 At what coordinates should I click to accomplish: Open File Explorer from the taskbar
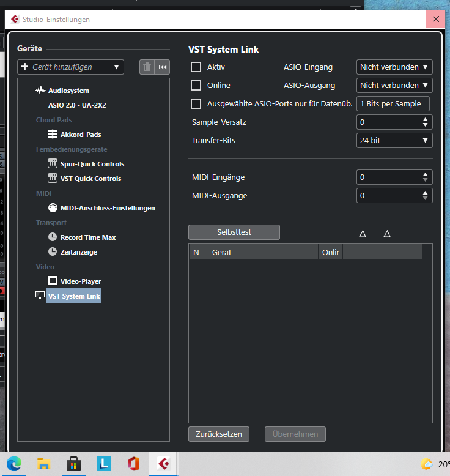[x=43, y=464]
